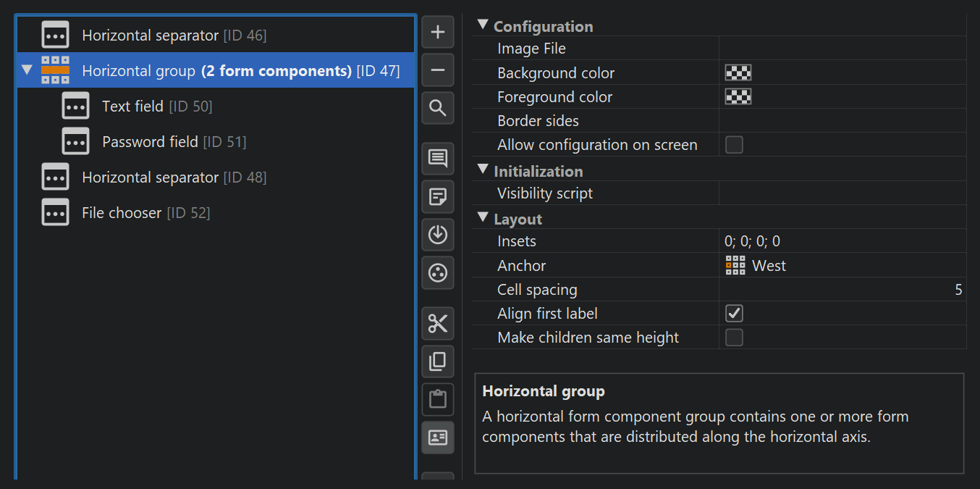
Task: Enable Allow configuration on screen checkbox
Action: (734, 145)
